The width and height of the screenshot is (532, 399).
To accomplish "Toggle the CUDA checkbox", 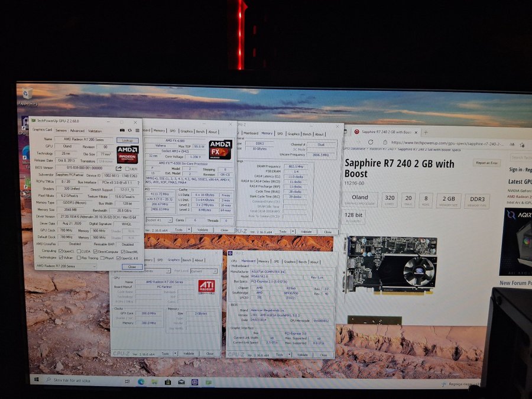I will click(x=79, y=251).
